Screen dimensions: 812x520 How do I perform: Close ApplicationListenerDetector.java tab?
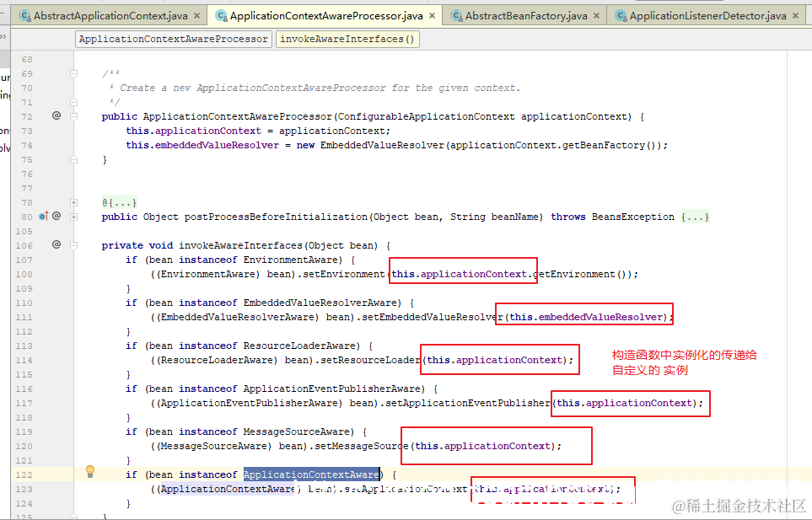(795, 16)
